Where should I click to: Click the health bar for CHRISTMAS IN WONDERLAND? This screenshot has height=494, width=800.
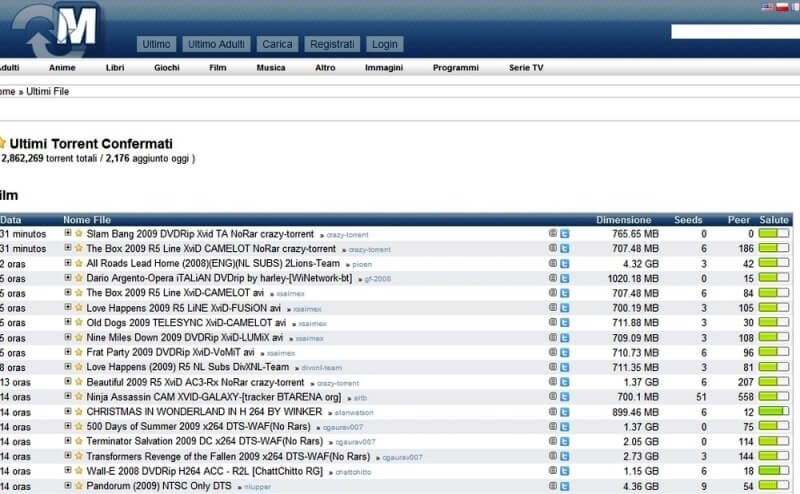[x=773, y=412]
